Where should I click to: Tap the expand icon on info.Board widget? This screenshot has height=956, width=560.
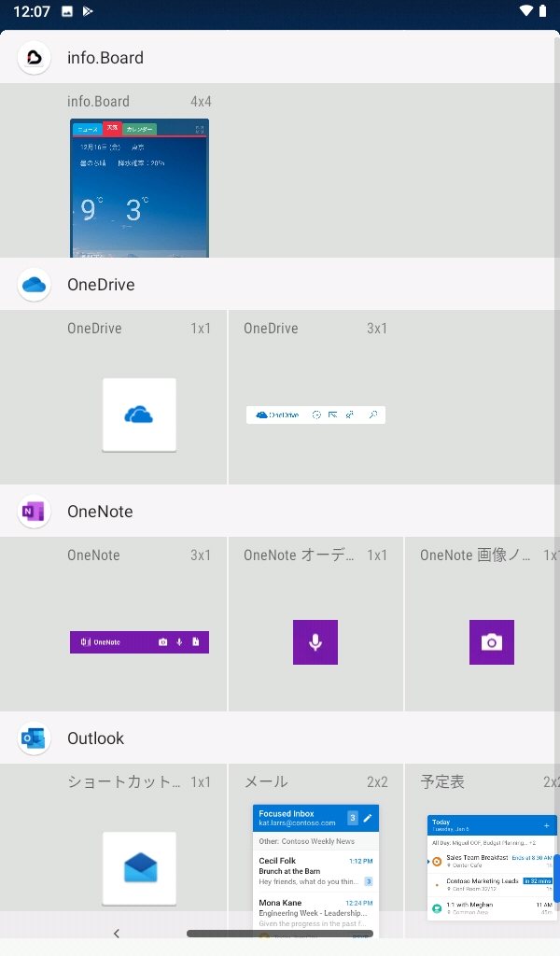(199, 129)
